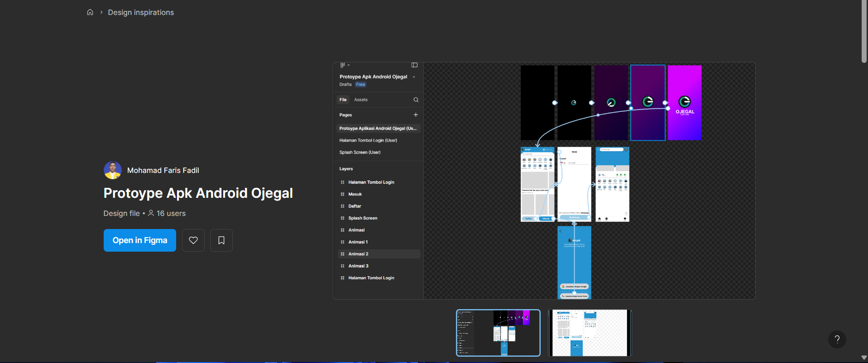Open the Splash Screen (User) page
The height and width of the screenshot is (363, 868).
(360, 153)
